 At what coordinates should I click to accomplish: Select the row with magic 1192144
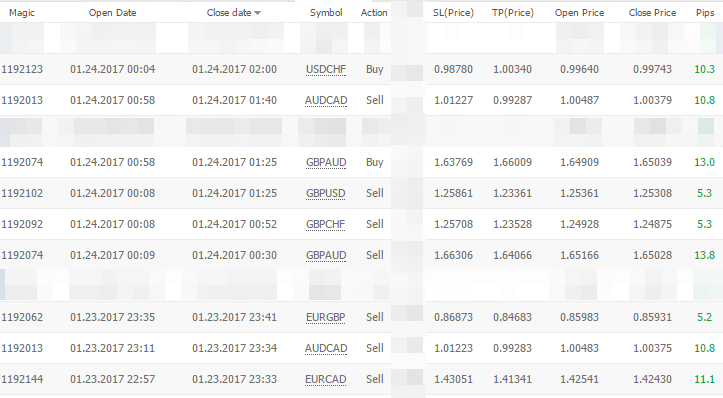pyautogui.click(x=362, y=379)
